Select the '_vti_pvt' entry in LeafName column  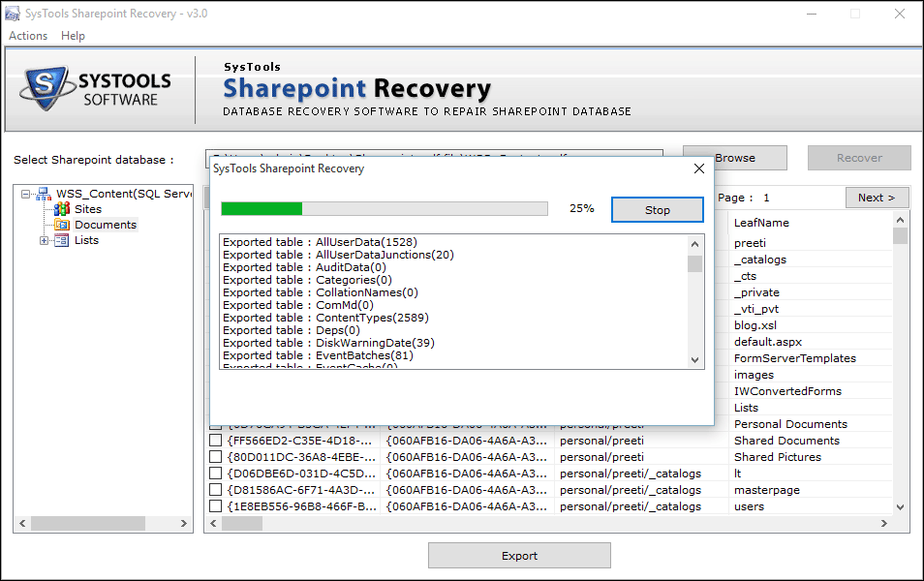click(756, 309)
